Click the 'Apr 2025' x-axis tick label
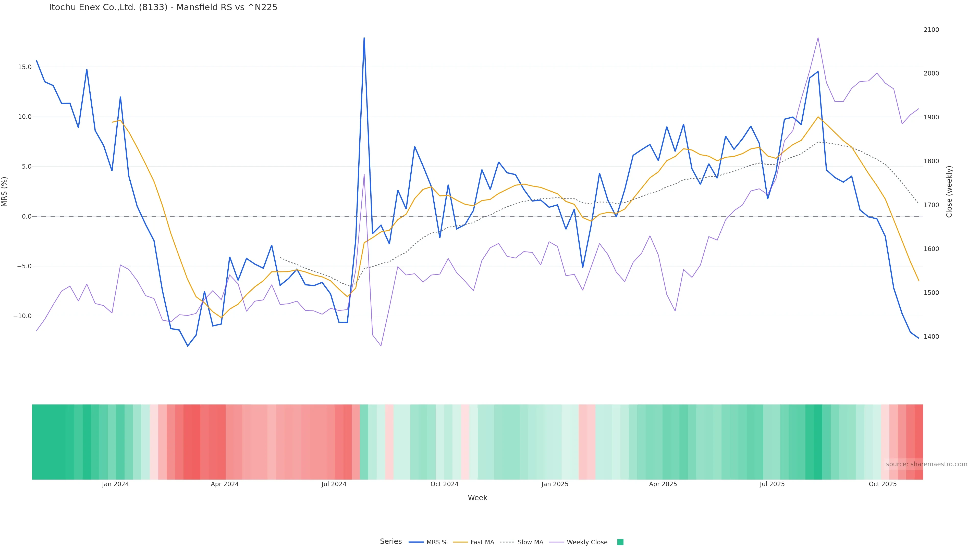980x551 pixels. 663,484
